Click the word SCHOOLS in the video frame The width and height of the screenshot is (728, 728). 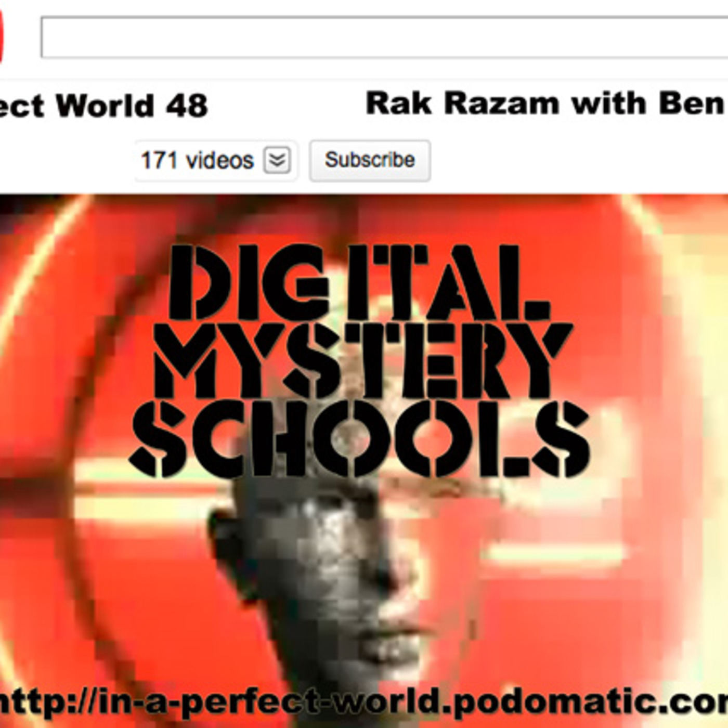[360, 440]
